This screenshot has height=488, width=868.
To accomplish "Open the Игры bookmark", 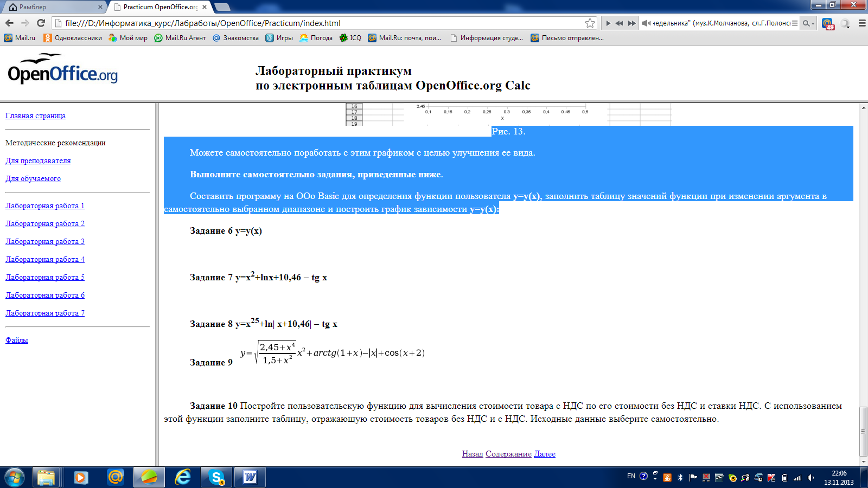I will pos(279,38).
